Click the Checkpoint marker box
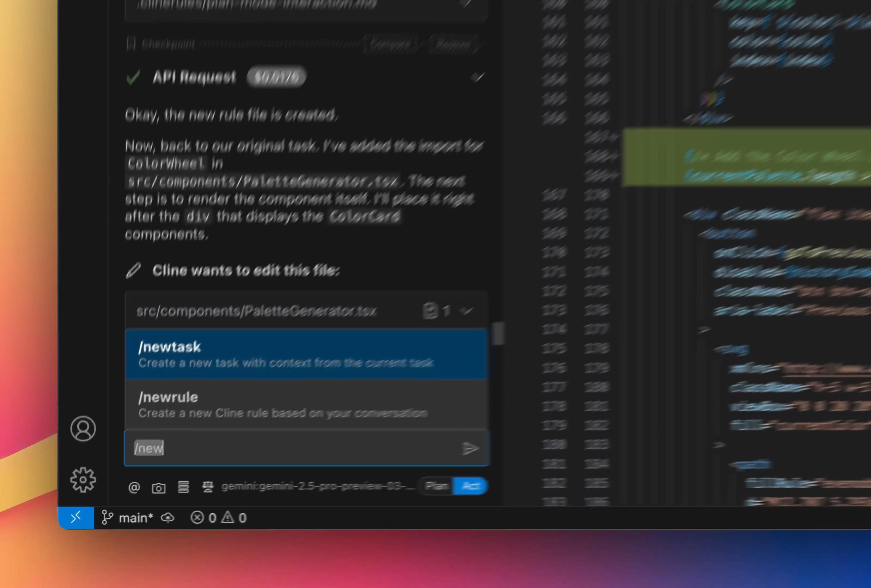Screen dimensions: 871x588 click(x=131, y=44)
